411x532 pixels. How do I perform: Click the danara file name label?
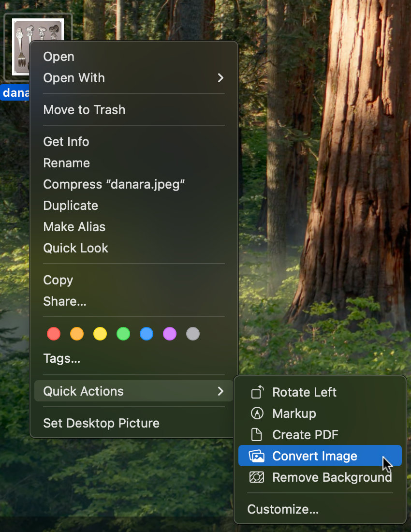(16, 93)
